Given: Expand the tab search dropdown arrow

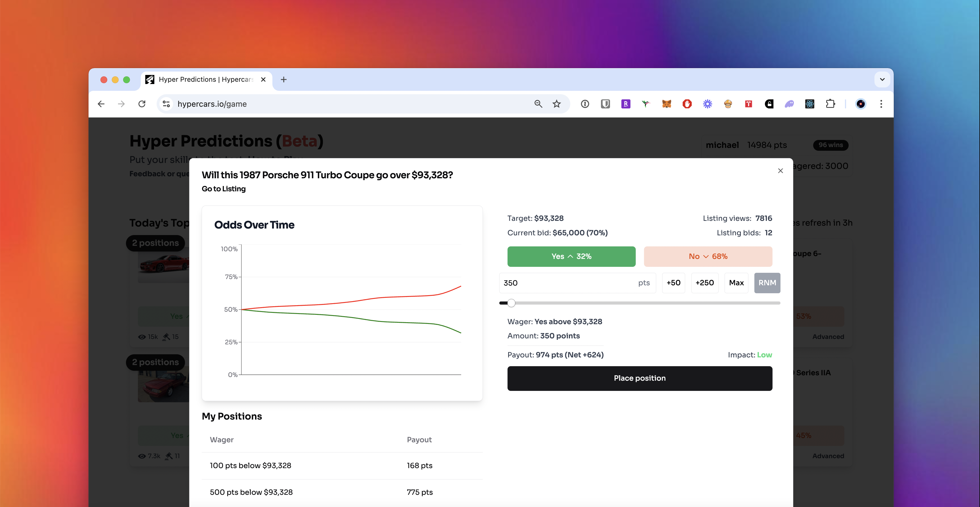Looking at the screenshot, I should coord(882,79).
